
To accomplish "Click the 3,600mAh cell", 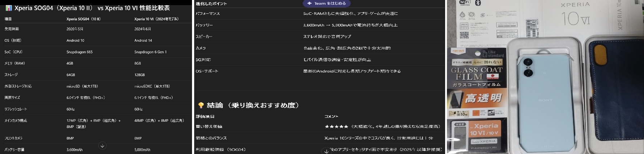I will 74,150.
